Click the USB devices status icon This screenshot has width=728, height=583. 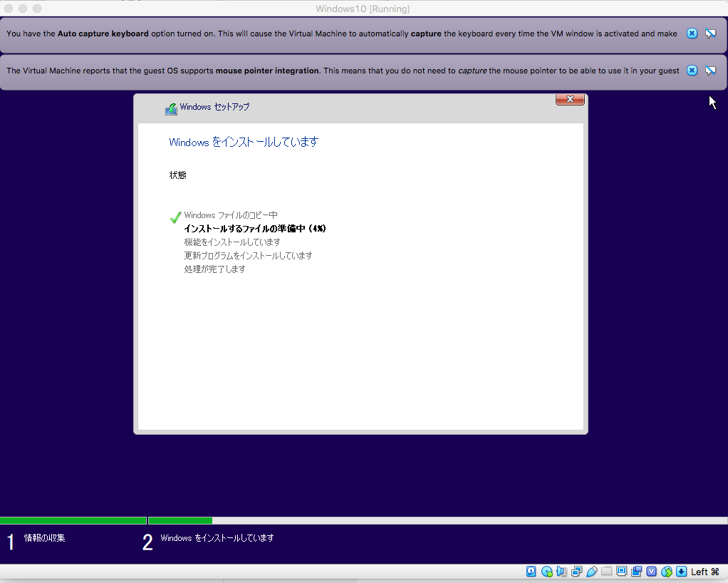(x=591, y=572)
